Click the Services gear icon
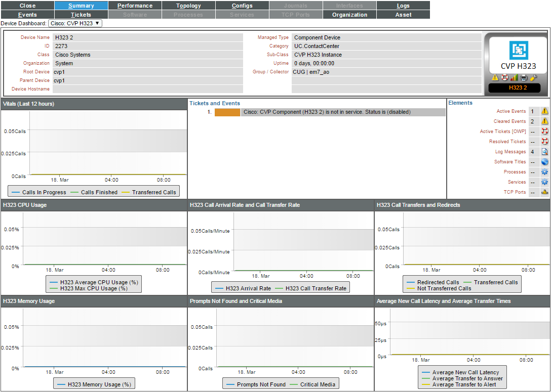The width and height of the screenshot is (551, 392). 544,182
